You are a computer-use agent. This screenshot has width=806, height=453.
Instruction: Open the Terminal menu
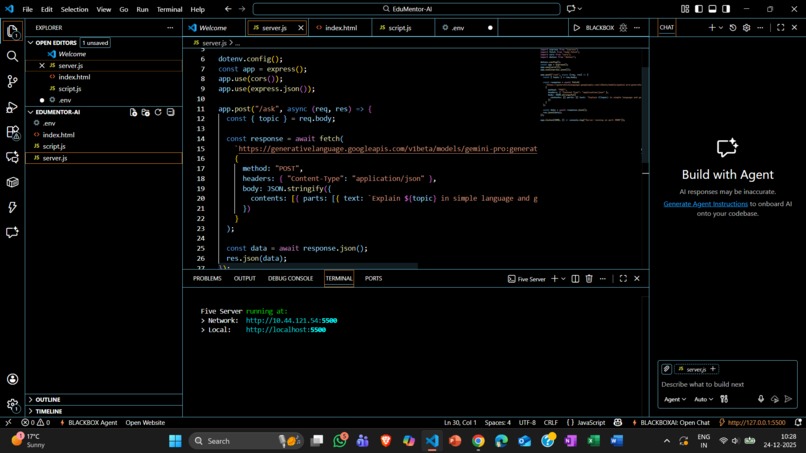tap(169, 9)
